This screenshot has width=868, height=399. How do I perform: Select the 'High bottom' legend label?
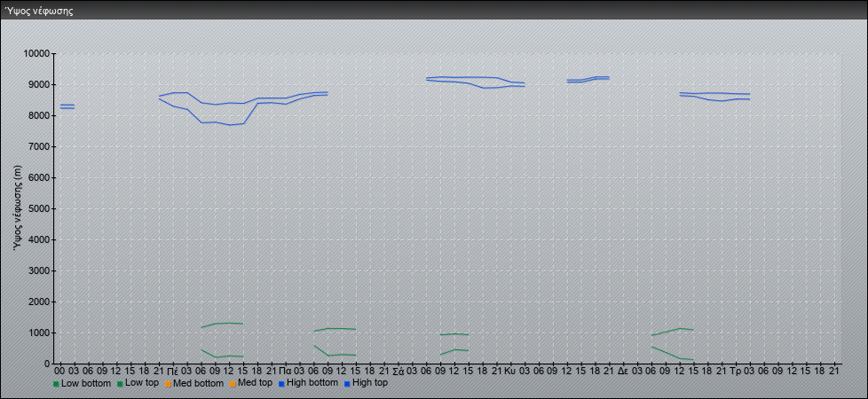click(312, 383)
